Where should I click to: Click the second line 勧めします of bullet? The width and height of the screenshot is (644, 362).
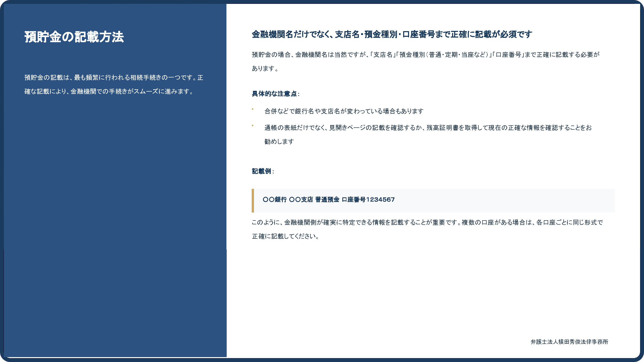[x=279, y=142]
